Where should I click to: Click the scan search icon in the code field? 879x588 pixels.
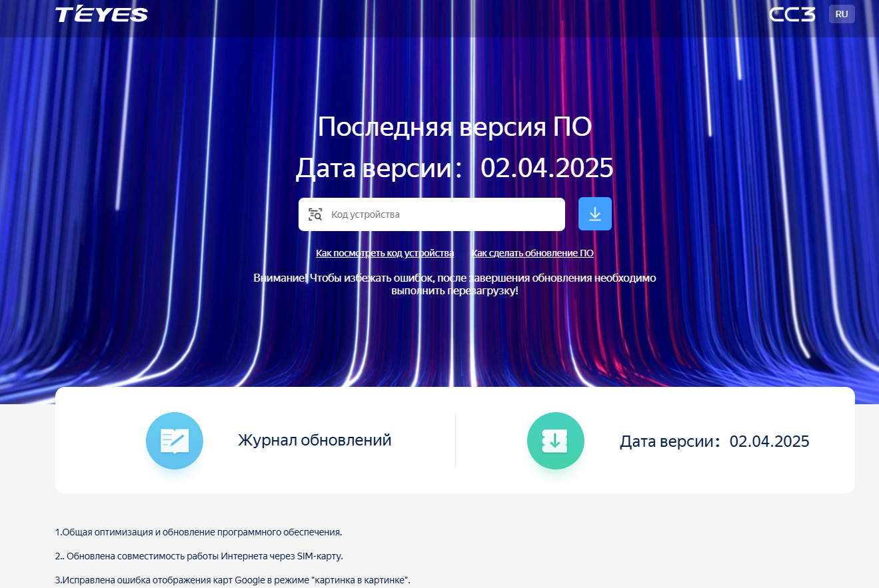coord(315,214)
